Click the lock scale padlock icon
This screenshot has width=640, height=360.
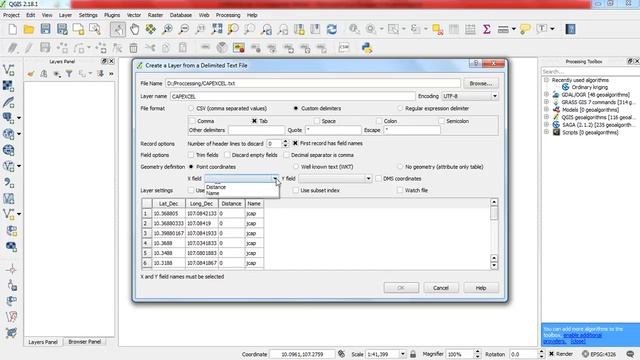tap(413, 354)
